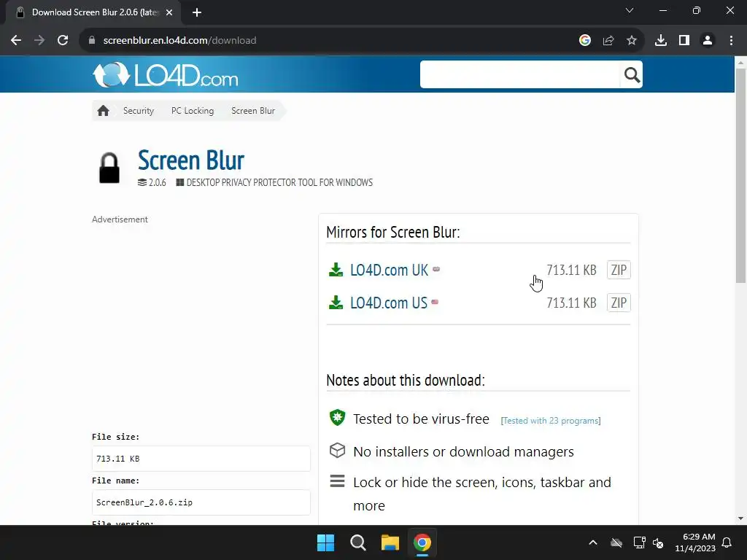This screenshot has width=747, height=560.
Task: Click the browser forward arrow
Action: point(39,41)
